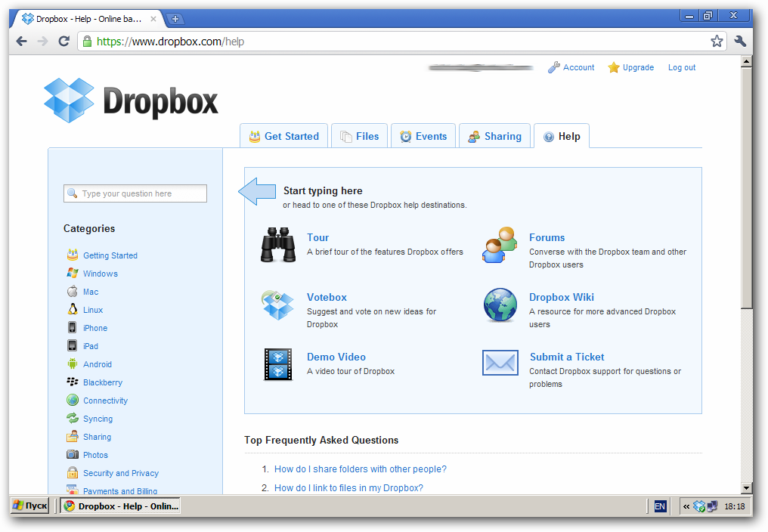Click the EN language indicator in taskbar
The height and width of the screenshot is (532, 768).
pos(660,506)
